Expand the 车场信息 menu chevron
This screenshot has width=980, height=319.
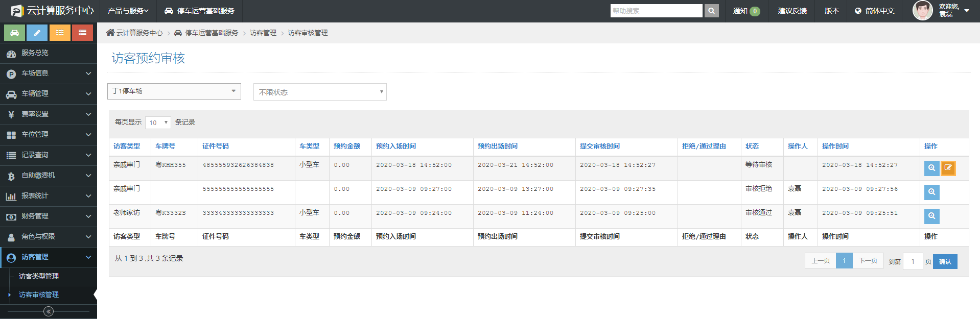click(88, 73)
